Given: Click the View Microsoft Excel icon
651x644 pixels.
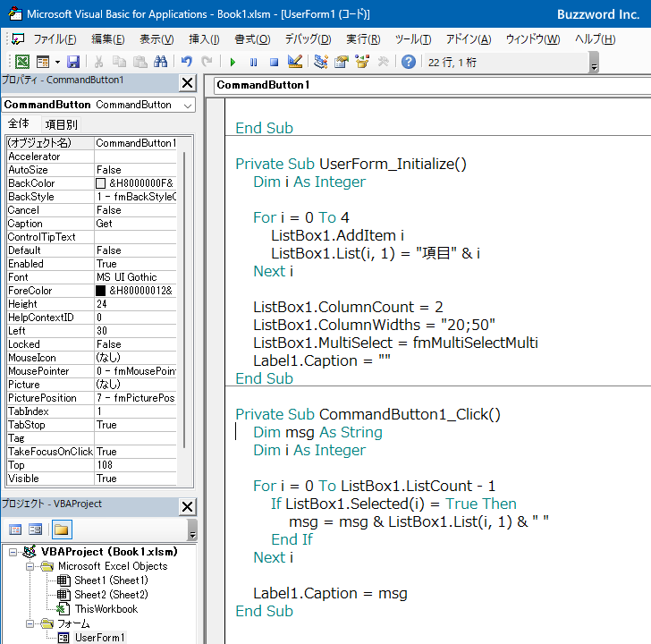Looking at the screenshot, I should click(22, 63).
